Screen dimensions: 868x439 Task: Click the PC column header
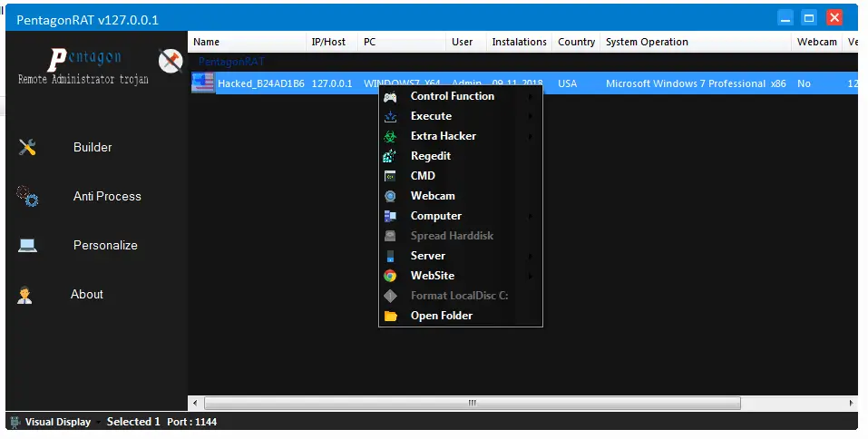(402, 42)
